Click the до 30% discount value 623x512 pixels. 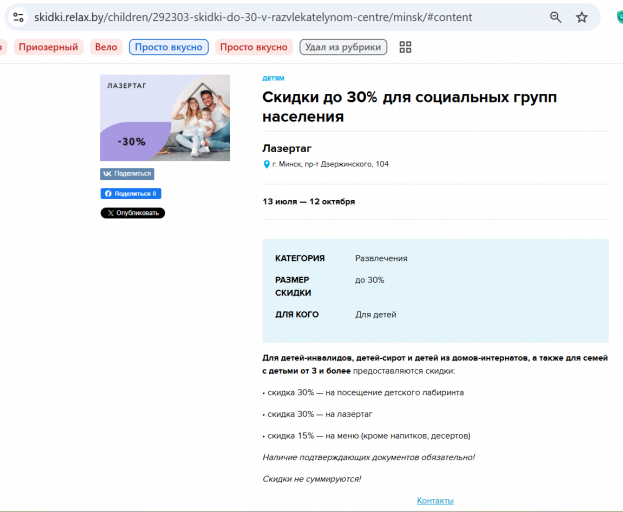tap(370, 280)
